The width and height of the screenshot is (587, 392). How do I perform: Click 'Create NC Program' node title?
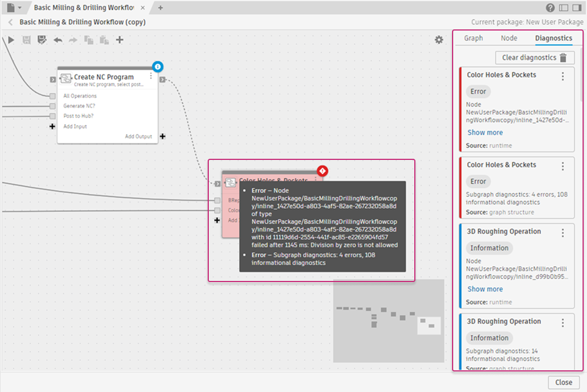click(104, 77)
